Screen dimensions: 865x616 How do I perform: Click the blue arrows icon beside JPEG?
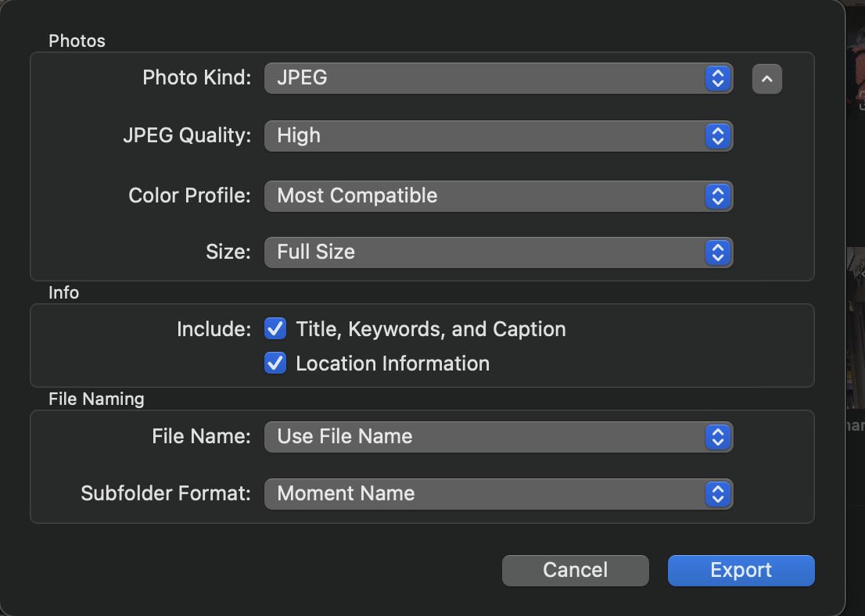point(717,78)
